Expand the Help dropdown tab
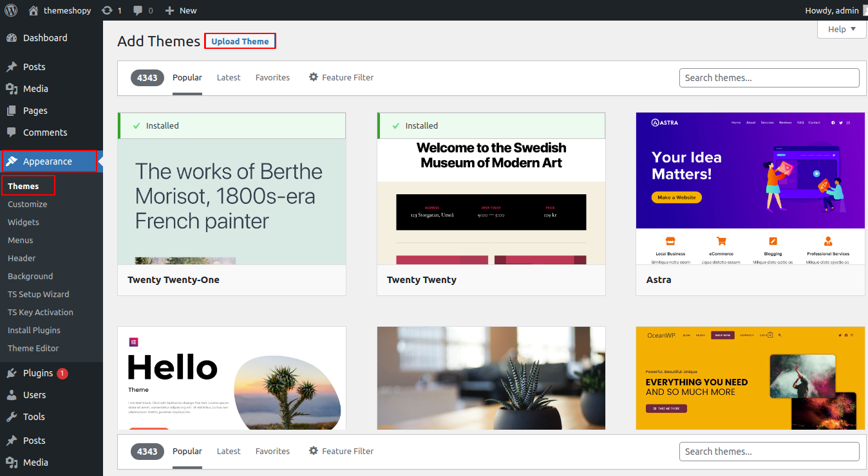868x476 pixels. tap(842, 29)
